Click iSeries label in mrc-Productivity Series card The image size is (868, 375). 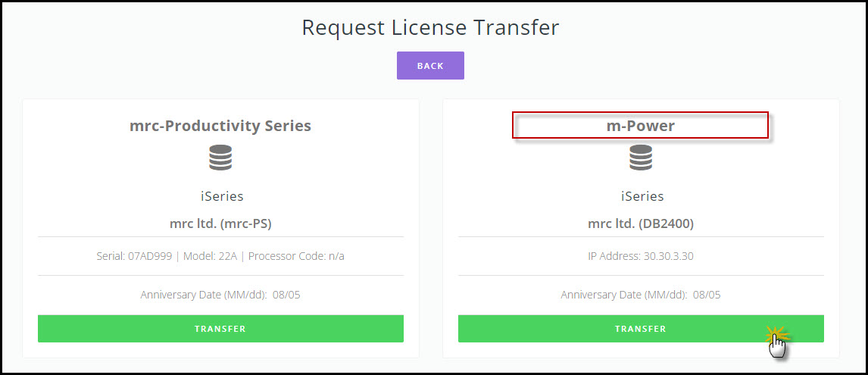(220, 196)
